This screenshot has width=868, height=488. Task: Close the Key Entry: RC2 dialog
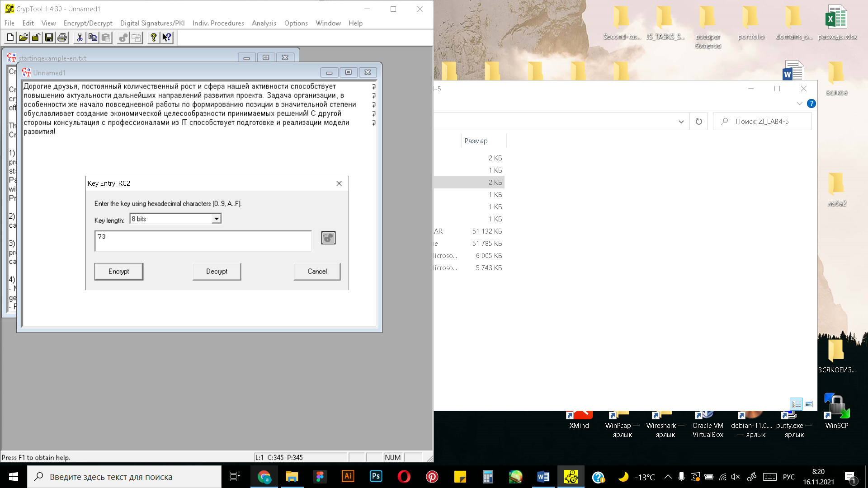[339, 183]
